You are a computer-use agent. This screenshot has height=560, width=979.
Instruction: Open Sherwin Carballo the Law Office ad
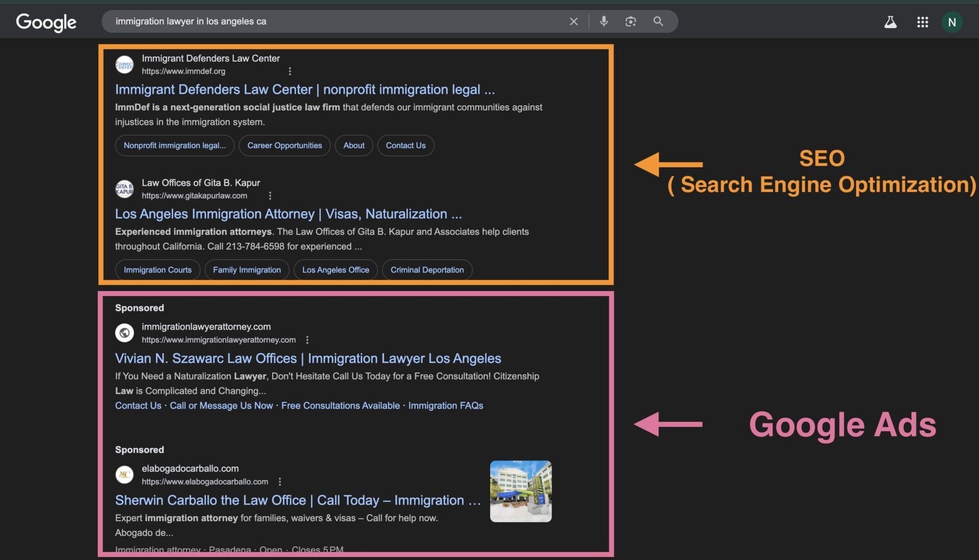(x=298, y=500)
